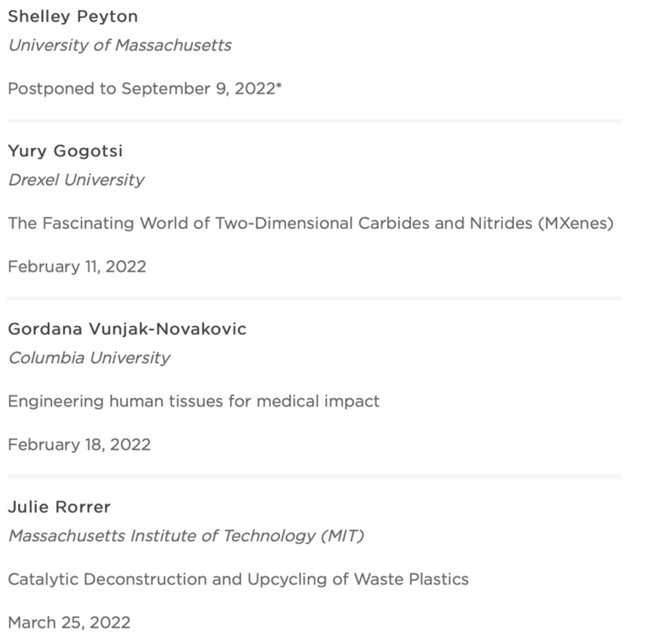Click the divider line below Shelley Peyton's entry
668x644 pixels.
(314, 121)
